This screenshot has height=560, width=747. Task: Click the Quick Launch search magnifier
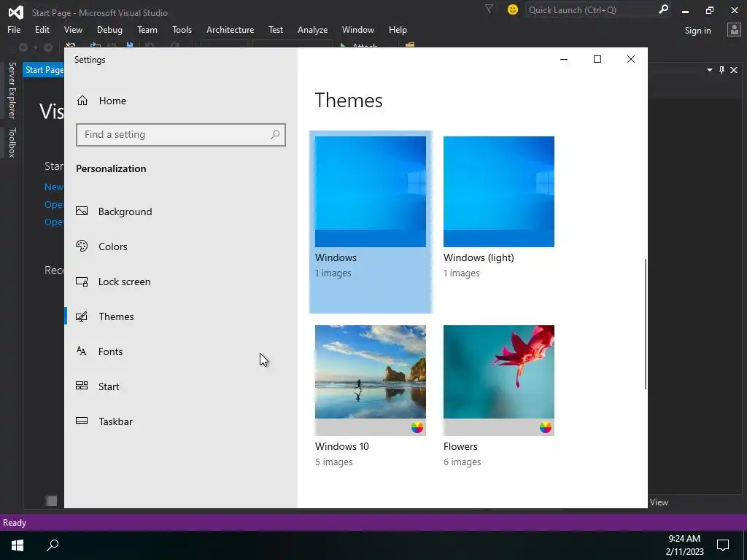(x=662, y=9)
